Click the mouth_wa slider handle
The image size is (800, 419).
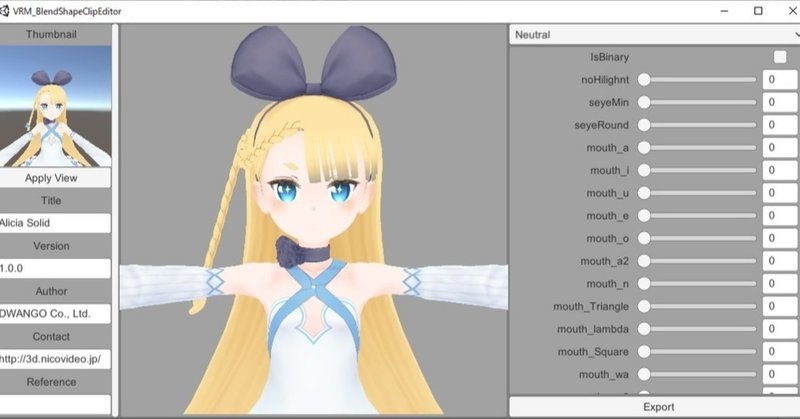coord(644,375)
